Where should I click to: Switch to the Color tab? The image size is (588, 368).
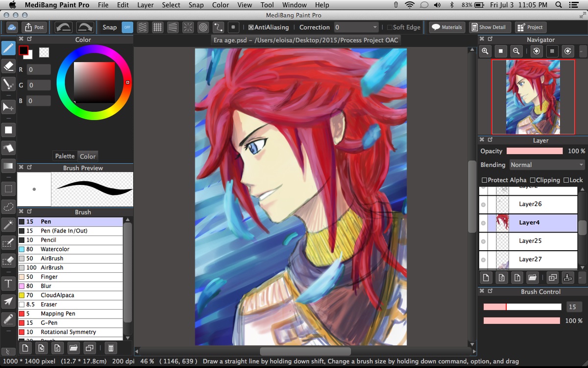point(88,156)
